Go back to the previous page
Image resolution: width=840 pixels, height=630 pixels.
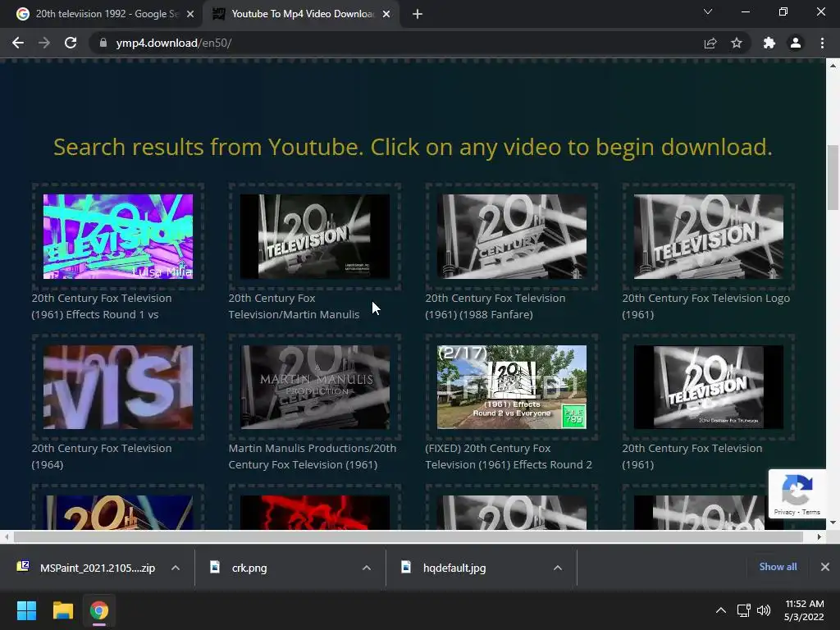coord(18,43)
